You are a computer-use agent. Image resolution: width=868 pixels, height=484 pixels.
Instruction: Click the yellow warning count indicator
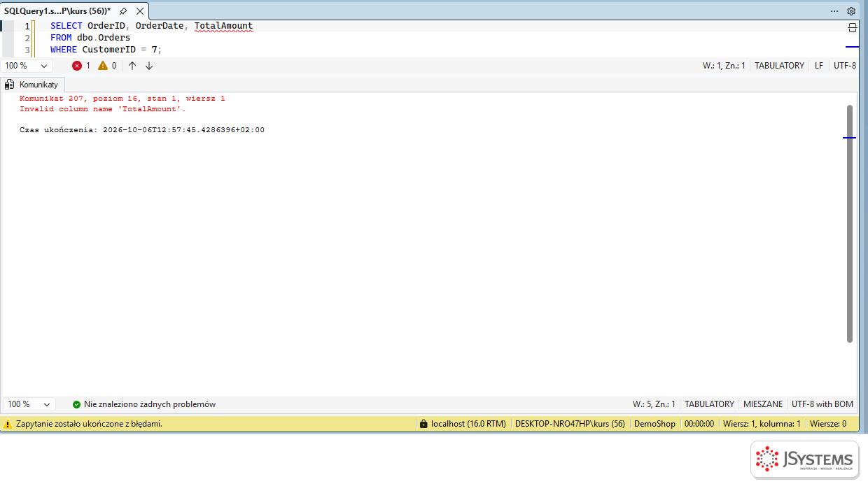(107, 66)
